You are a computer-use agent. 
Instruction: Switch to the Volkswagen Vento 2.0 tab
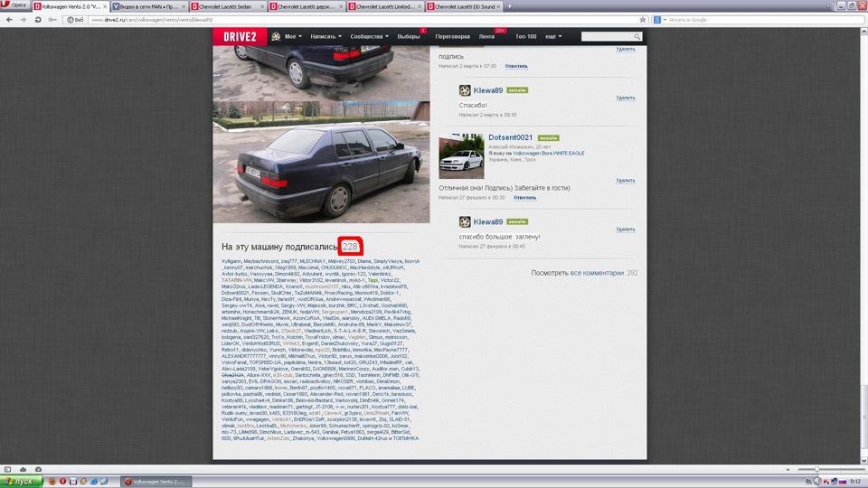point(71,6)
